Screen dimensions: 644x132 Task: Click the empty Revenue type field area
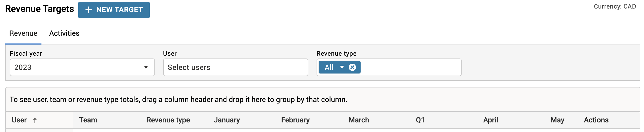pyautogui.click(x=411, y=67)
